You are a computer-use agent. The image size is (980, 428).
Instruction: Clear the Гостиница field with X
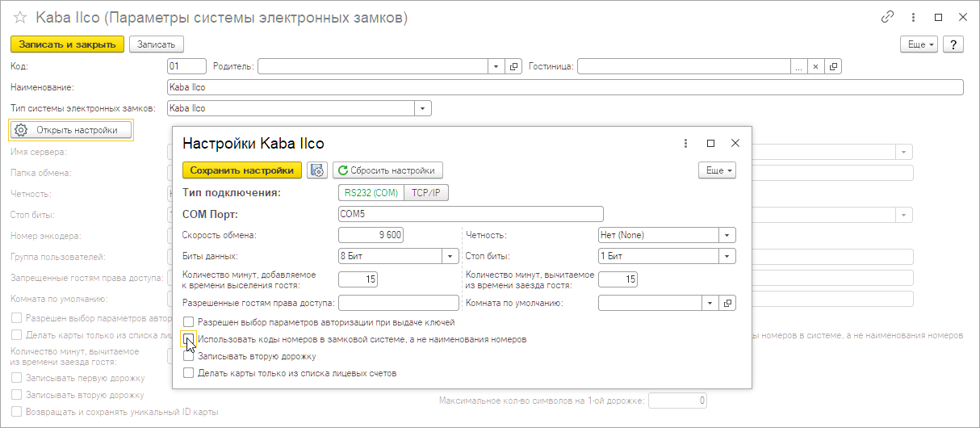(815, 66)
